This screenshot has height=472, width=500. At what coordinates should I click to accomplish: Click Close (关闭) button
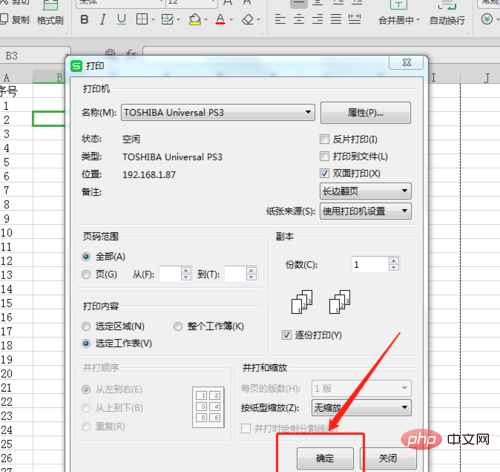(388, 458)
